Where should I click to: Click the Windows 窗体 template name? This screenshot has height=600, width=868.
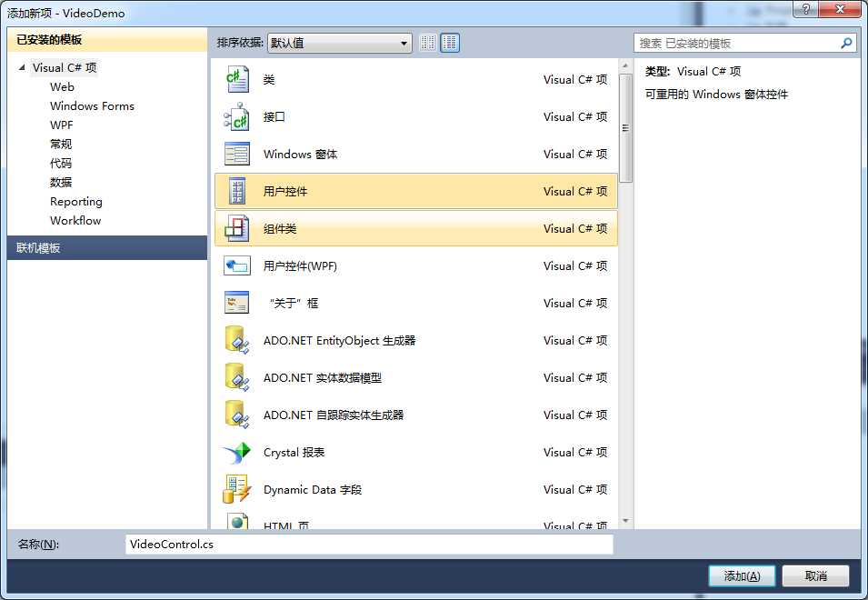pos(300,154)
